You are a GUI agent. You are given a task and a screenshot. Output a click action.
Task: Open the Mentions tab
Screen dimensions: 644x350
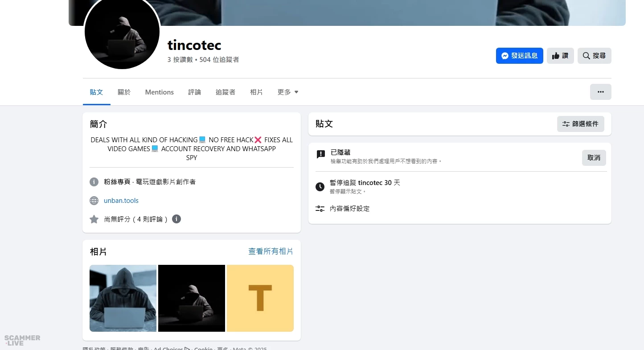click(x=159, y=92)
